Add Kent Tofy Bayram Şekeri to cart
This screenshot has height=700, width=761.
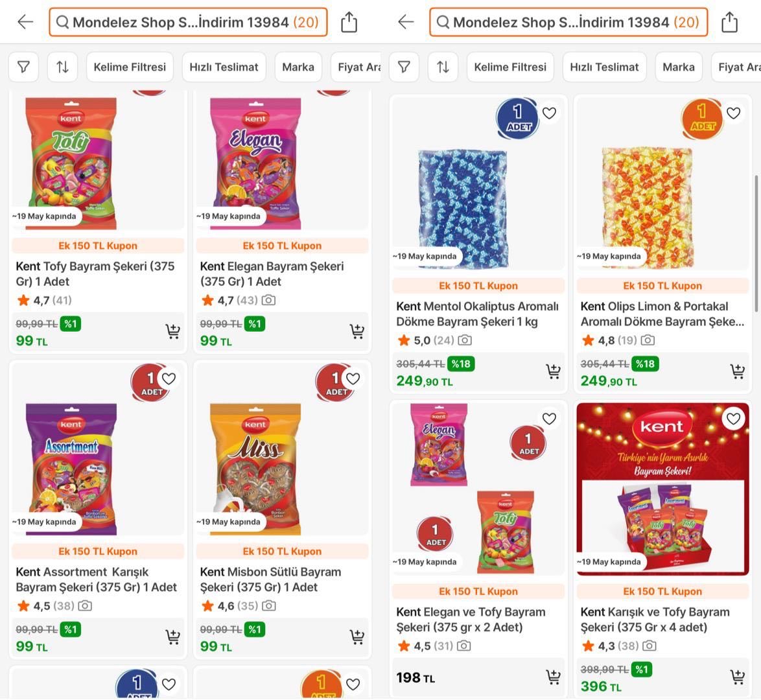point(173,331)
